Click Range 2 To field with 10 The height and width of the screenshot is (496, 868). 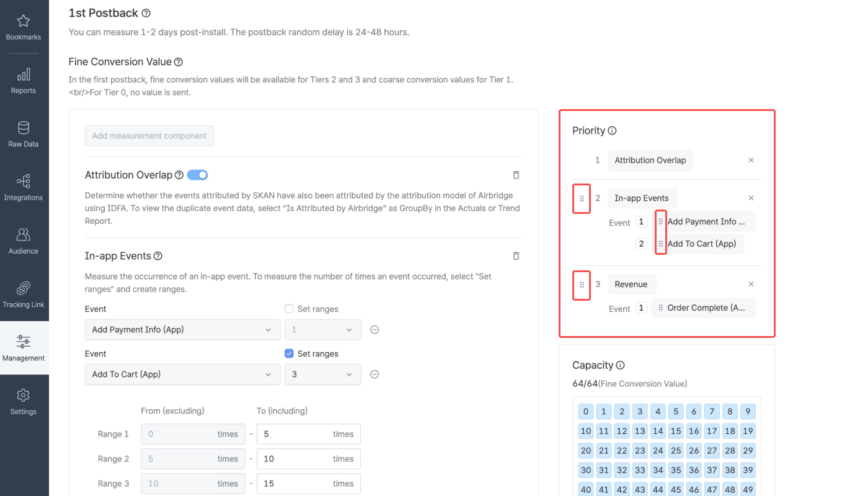point(309,459)
